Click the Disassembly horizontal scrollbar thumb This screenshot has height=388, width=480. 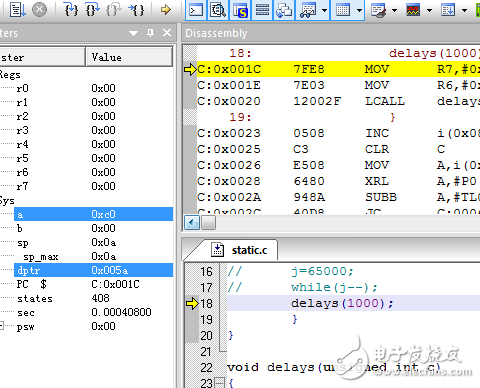[208, 222]
